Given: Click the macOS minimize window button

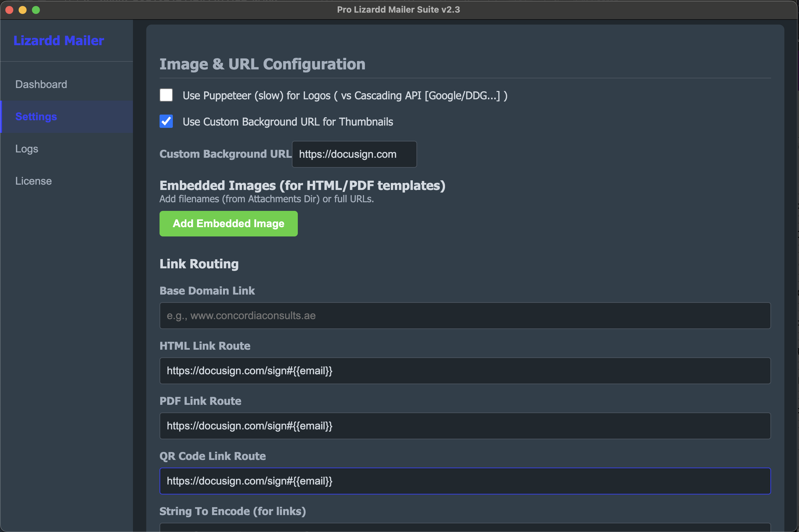Looking at the screenshot, I should pos(23,10).
